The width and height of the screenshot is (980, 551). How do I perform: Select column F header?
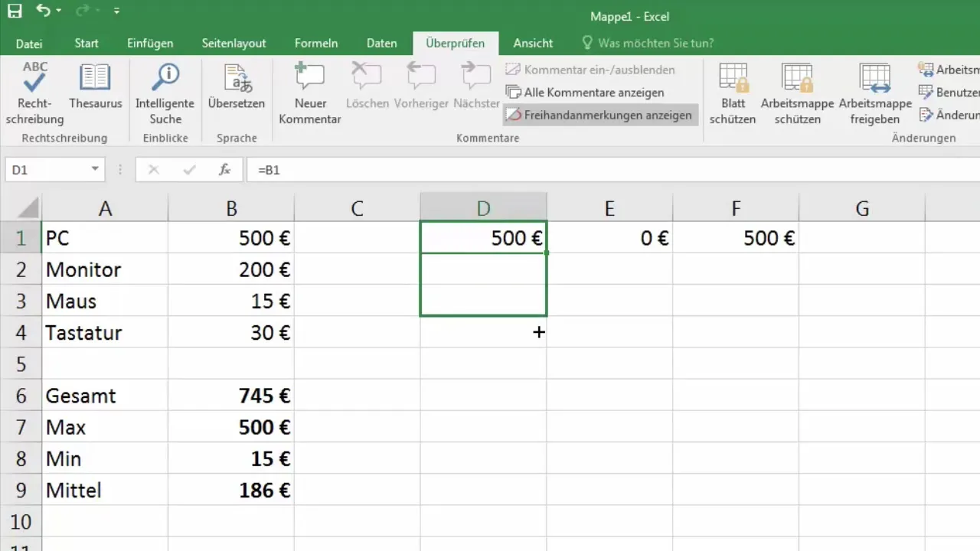pyautogui.click(x=736, y=208)
